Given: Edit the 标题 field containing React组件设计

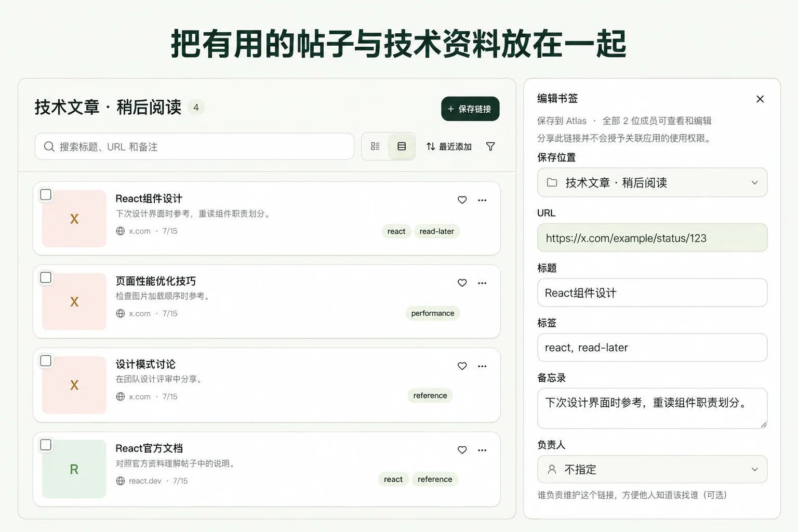Looking at the screenshot, I should click(x=652, y=292).
